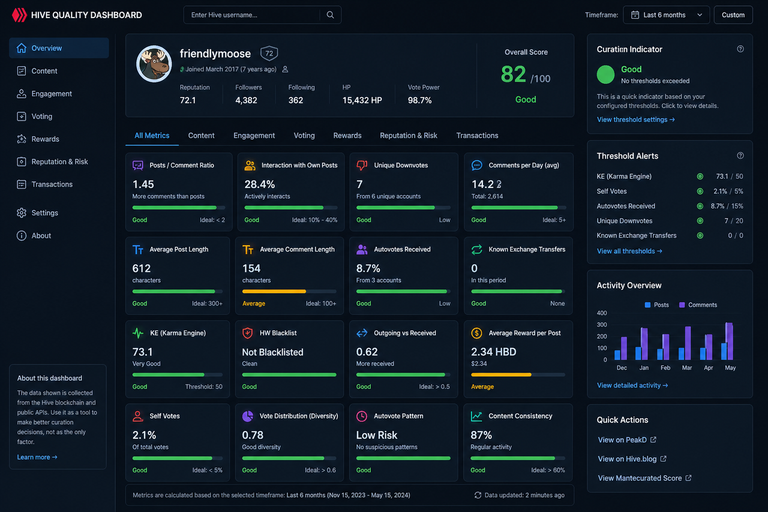Open View all thresholds link

click(x=629, y=251)
